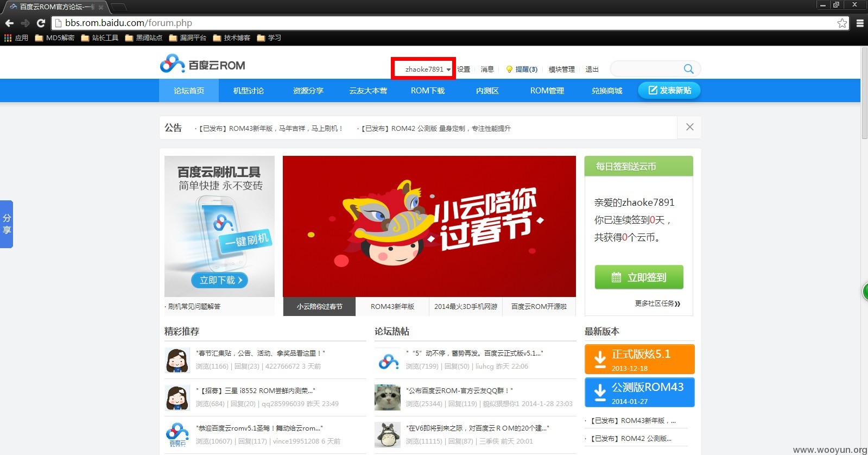
Task: Open 提醒(3) notifications
Action: pyautogui.click(x=522, y=69)
